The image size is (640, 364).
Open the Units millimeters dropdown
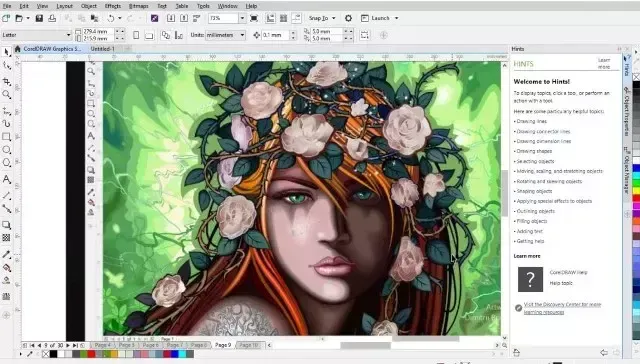click(225, 35)
